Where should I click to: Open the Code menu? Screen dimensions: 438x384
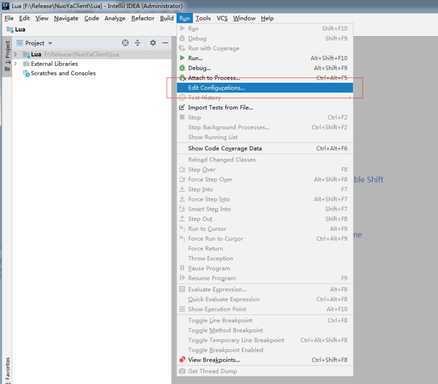coord(92,18)
